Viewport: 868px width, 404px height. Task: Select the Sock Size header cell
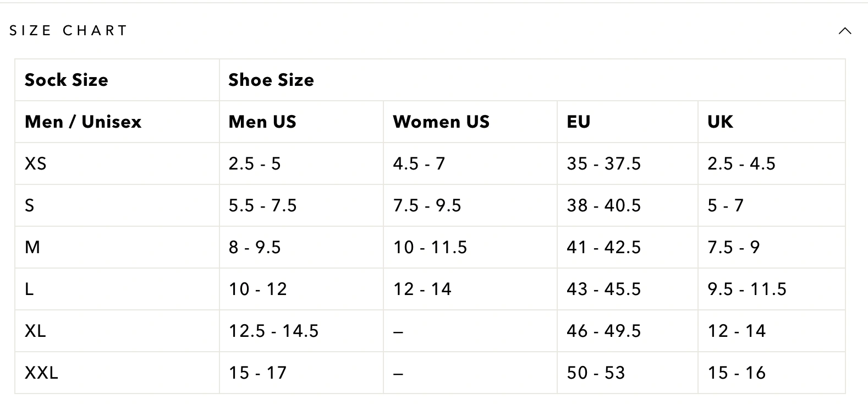pos(117,80)
